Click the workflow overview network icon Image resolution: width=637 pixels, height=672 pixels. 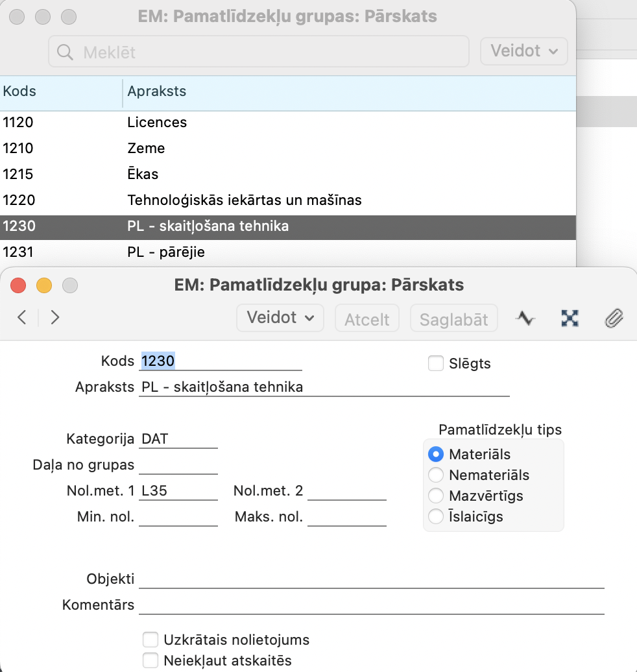[569, 318]
